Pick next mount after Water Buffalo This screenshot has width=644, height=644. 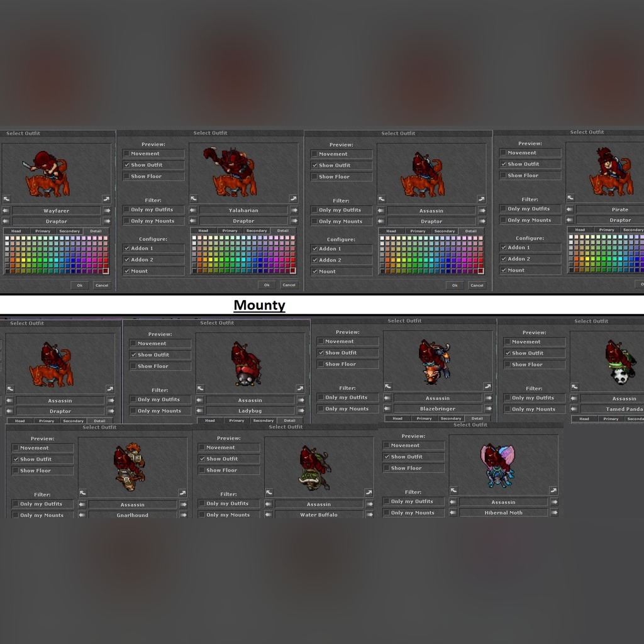coord(370,514)
